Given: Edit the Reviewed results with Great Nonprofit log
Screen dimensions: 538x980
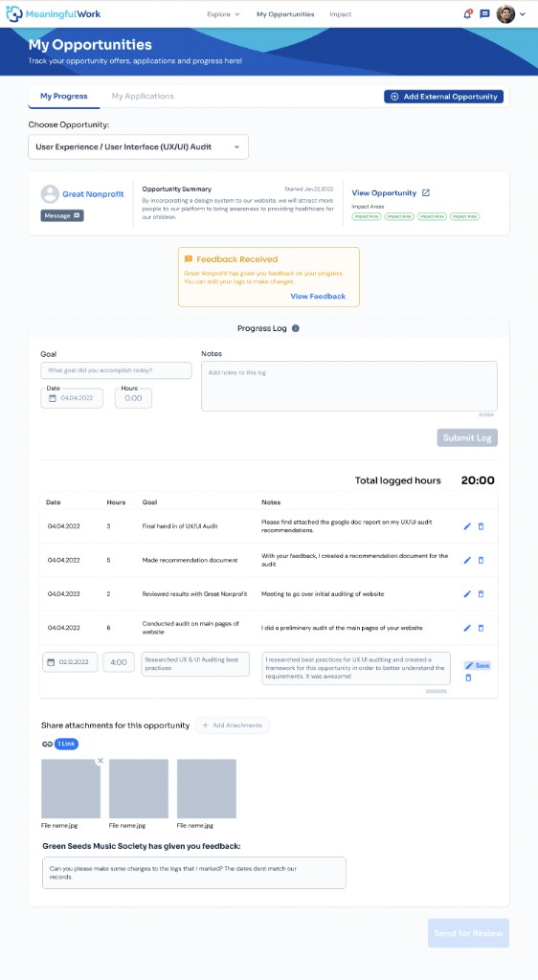Looking at the screenshot, I should coord(467,593).
